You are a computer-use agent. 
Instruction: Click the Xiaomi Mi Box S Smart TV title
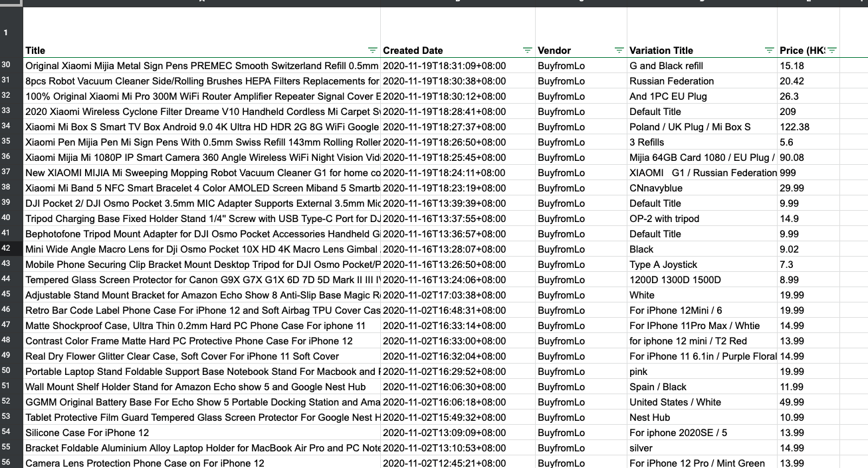(202, 127)
